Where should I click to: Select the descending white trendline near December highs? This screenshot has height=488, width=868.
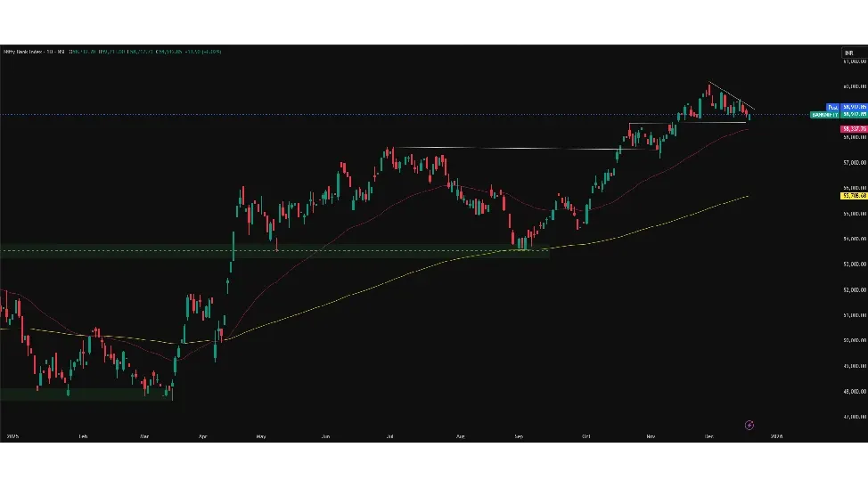(732, 95)
